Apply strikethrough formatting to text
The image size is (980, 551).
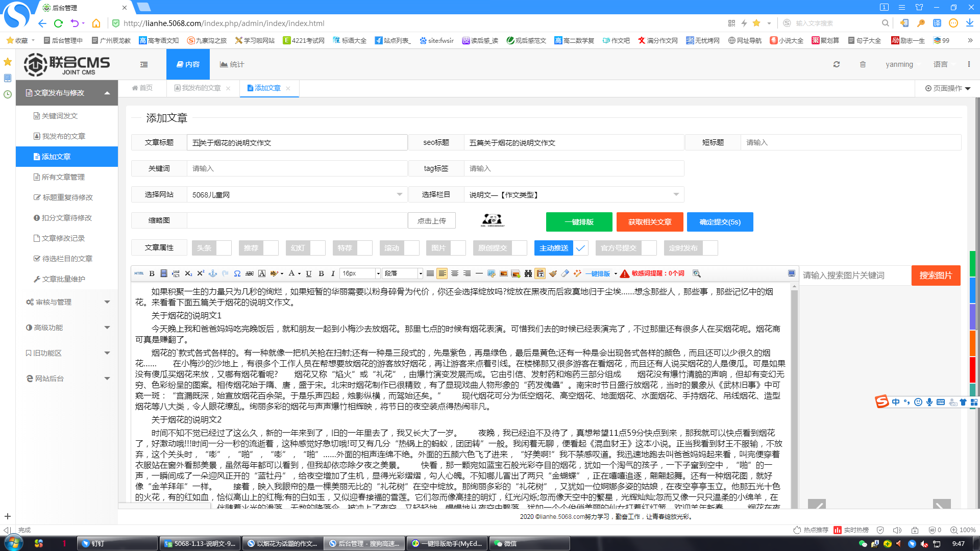point(250,273)
